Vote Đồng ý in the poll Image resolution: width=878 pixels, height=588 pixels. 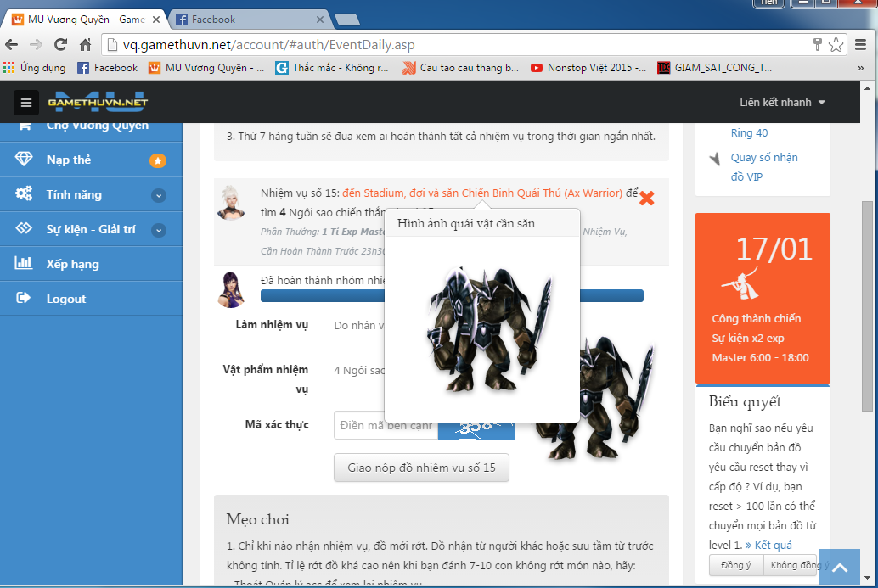tap(735, 565)
